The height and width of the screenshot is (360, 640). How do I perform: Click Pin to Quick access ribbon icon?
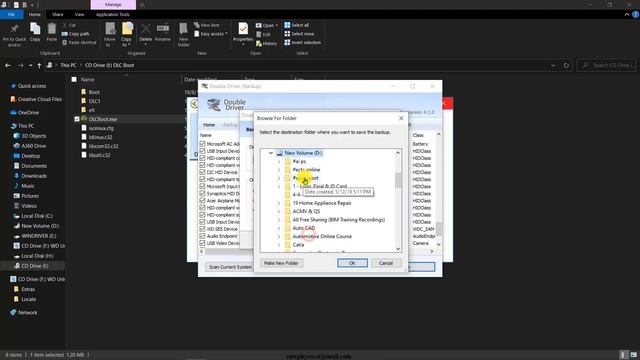(x=14, y=35)
